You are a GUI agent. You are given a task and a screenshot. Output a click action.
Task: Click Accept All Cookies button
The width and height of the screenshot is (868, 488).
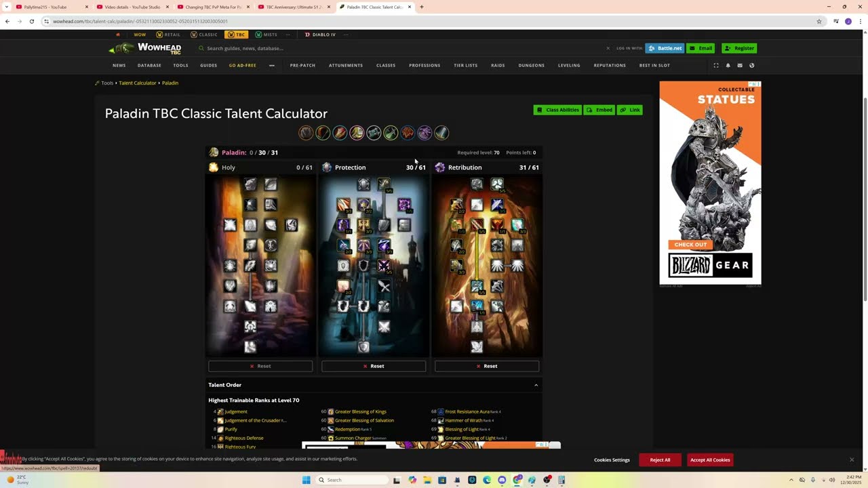click(x=710, y=460)
